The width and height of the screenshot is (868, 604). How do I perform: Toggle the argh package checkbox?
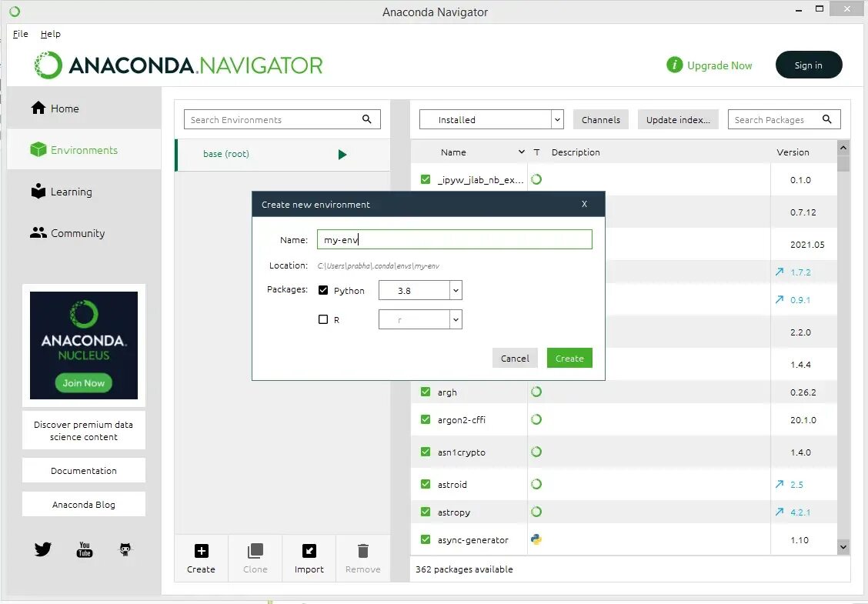[x=426, y=392]
